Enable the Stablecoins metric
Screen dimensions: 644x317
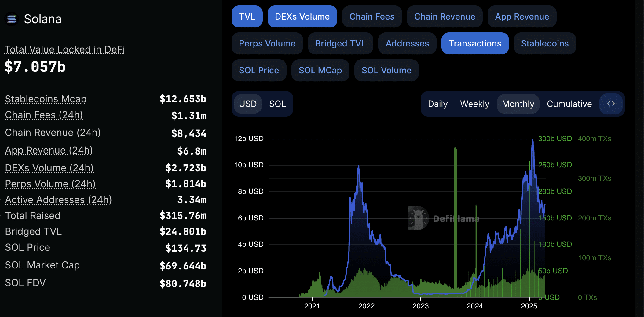(545, 43)
